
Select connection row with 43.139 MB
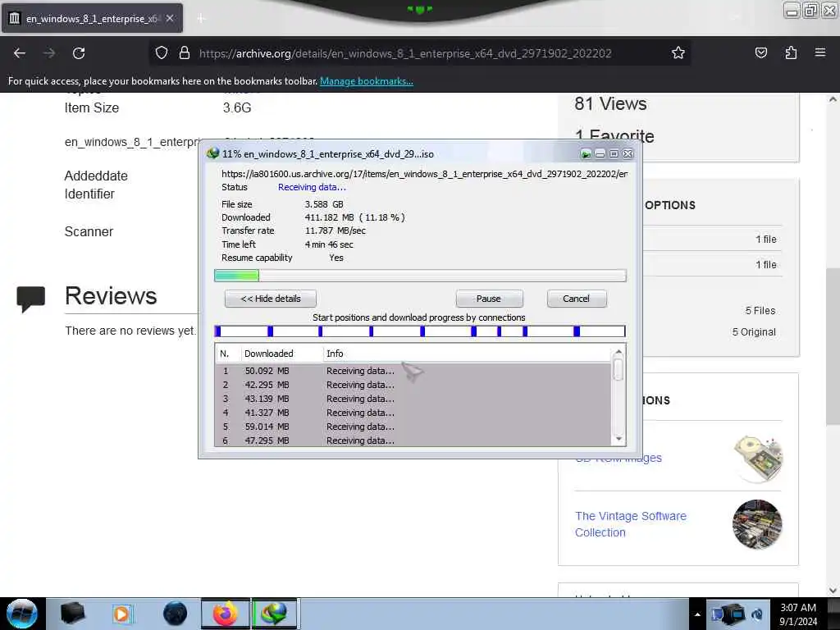413,399
